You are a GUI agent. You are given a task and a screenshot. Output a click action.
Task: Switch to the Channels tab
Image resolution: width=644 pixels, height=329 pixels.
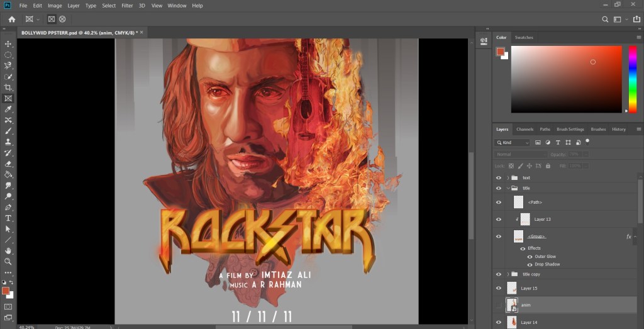tap(525, 129)
